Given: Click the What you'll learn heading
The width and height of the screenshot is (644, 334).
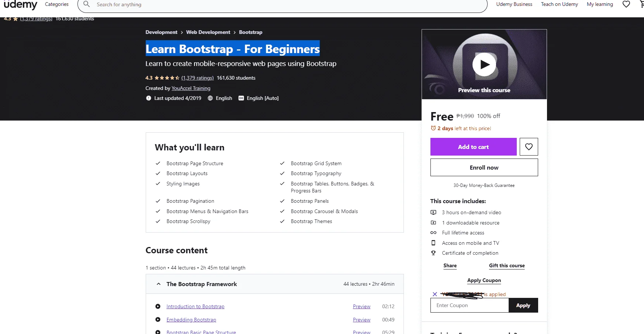Looking at the screenshot, I should 190,147.
